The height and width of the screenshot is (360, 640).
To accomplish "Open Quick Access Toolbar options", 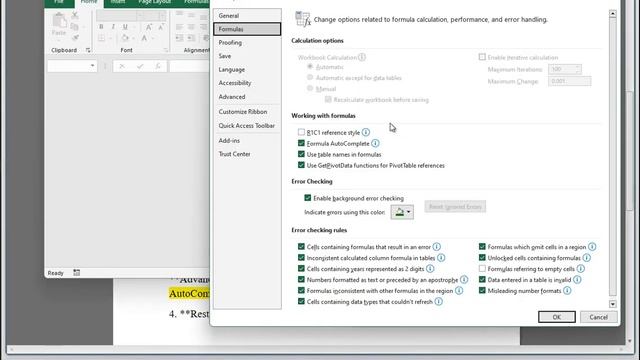I will point(247,126).
